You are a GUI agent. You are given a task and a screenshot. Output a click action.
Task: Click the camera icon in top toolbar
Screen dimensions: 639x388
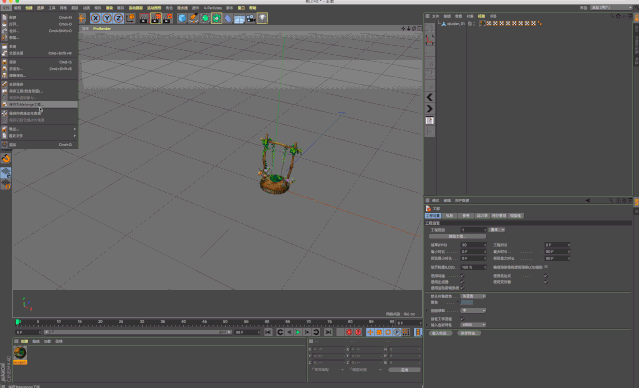251,18
